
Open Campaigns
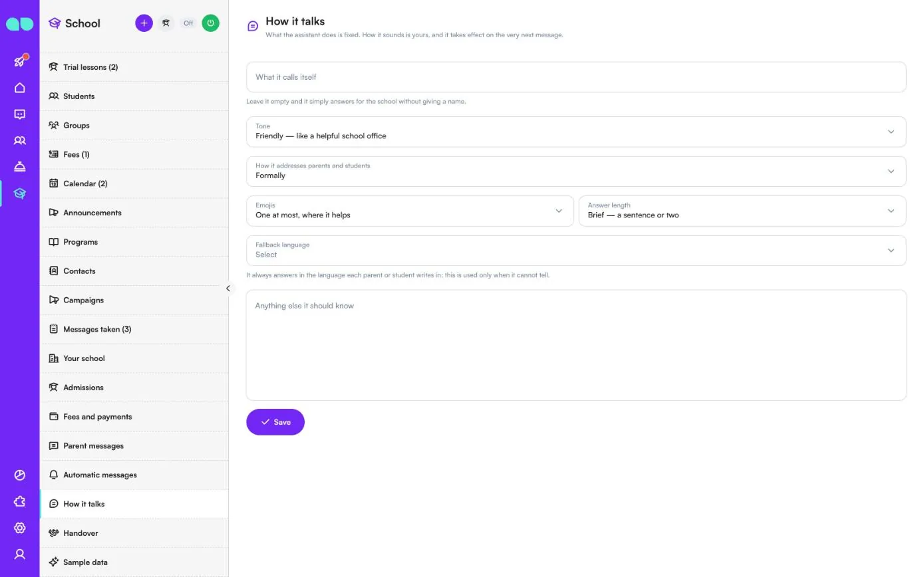pyautogui.click(x=134, y=300)
